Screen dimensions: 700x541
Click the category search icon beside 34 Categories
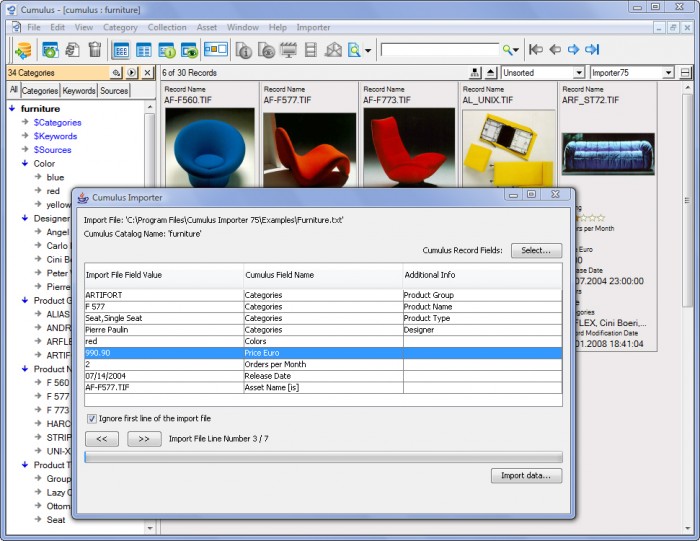[116, 73]
